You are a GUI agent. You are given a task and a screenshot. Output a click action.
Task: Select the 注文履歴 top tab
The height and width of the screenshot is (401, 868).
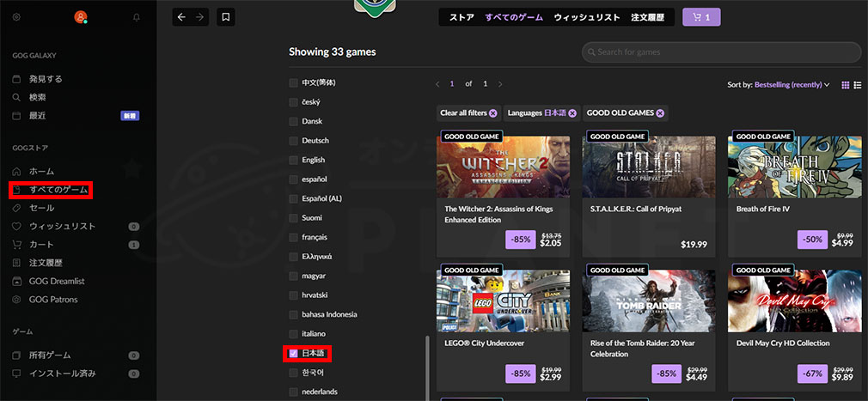coord(649,17)
